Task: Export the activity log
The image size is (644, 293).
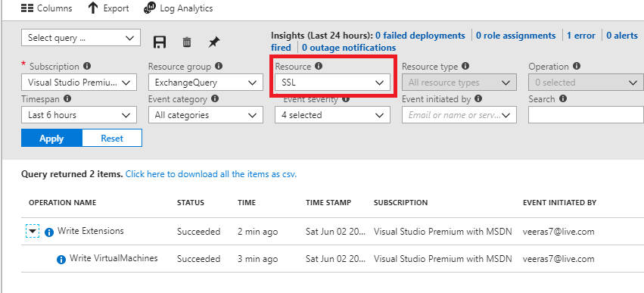Action: point(108,8)
